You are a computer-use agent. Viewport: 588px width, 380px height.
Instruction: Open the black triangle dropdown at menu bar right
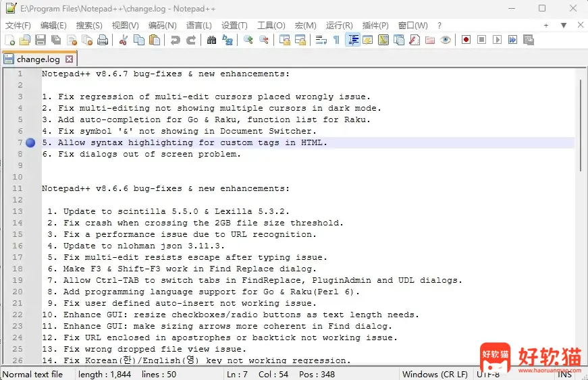coord(564,26)
